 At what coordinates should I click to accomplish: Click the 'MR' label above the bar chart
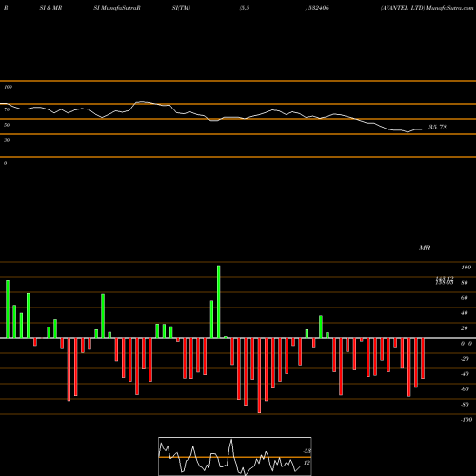tap(425, 248)
